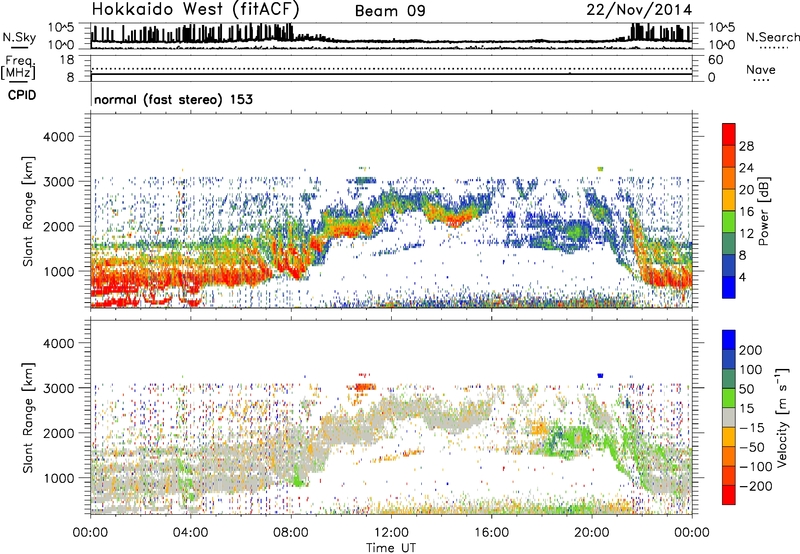Click the '-50' label on Velocity colorbar

(x=752, y=447)
